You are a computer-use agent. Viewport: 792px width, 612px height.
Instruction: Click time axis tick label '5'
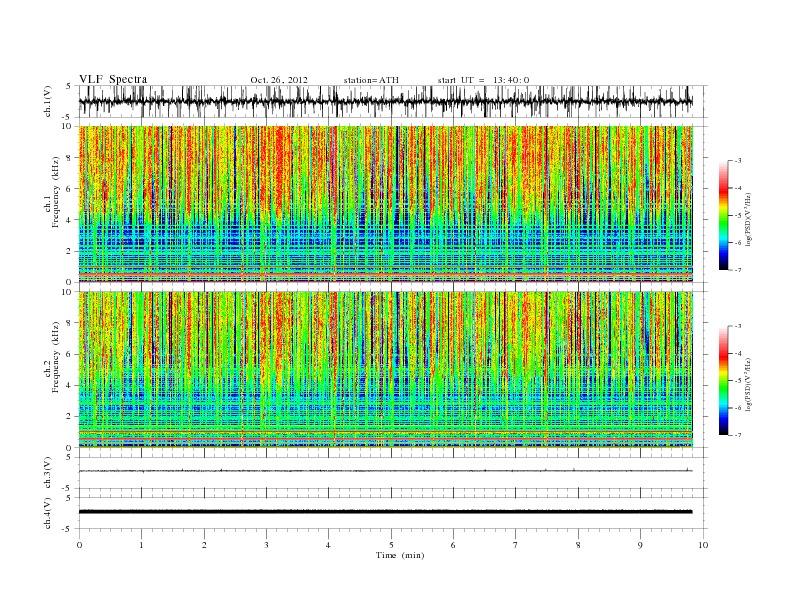tap(391, 545)
